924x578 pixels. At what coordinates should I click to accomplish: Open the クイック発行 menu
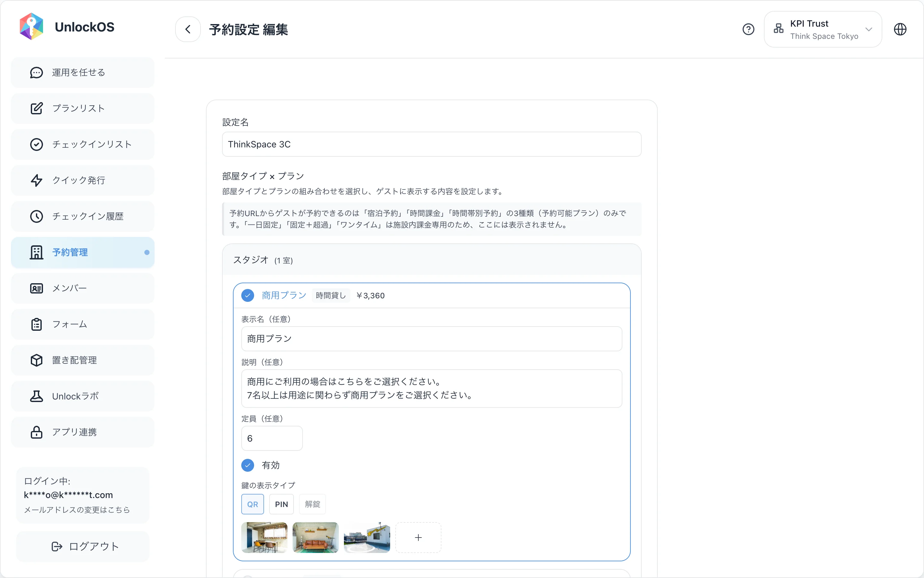tap(83, 180)
